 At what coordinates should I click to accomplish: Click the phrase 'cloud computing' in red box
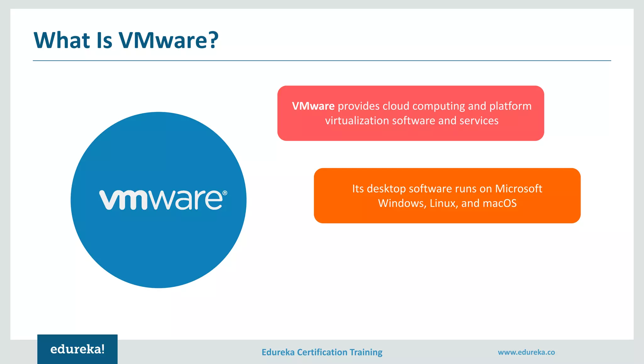(x=424, y=106)
